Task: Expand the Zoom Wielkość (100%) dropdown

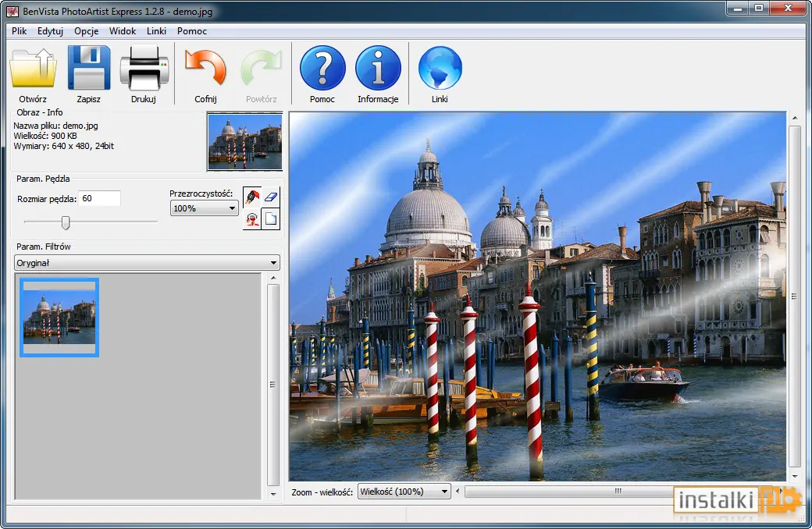Action: (404, 492)
